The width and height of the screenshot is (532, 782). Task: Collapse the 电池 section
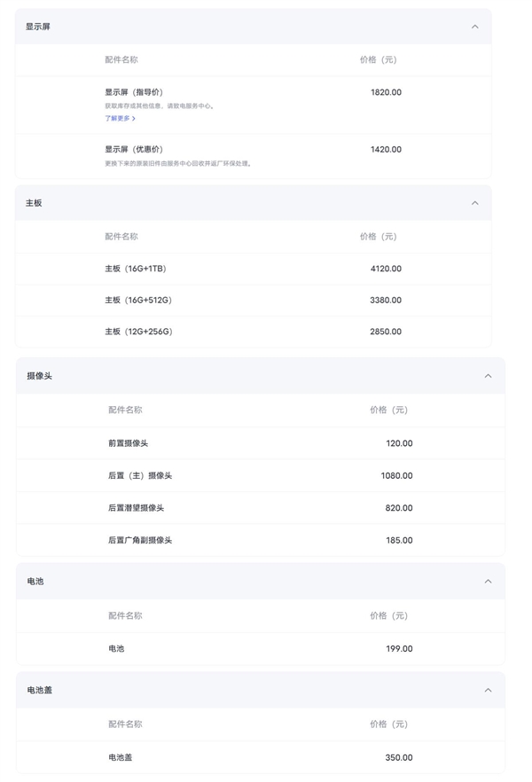tap(487, 581)
